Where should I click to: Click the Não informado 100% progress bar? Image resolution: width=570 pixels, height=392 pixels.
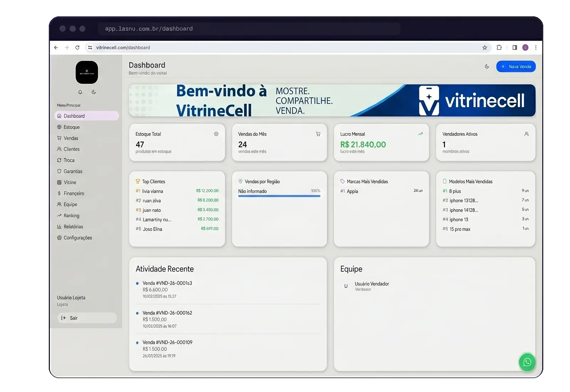point(279,196)
